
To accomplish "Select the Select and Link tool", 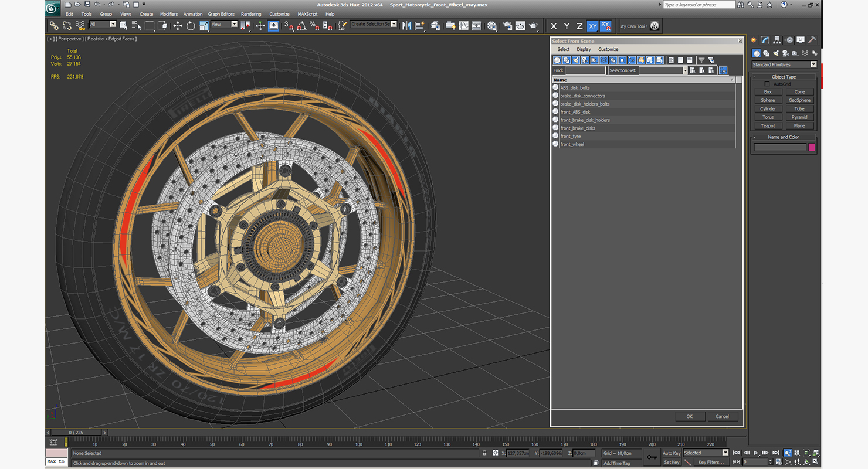I will tap(54, 26).
